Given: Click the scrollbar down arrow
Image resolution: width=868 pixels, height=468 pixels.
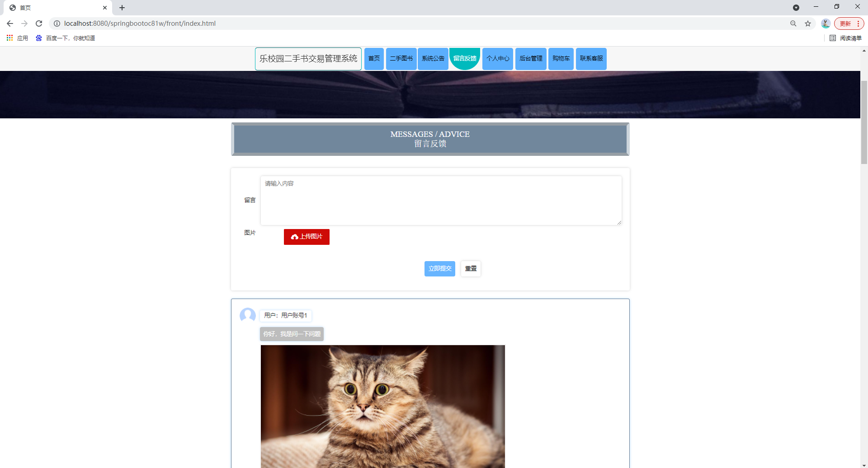Looking at the screenshot, I should click(864, 465).
